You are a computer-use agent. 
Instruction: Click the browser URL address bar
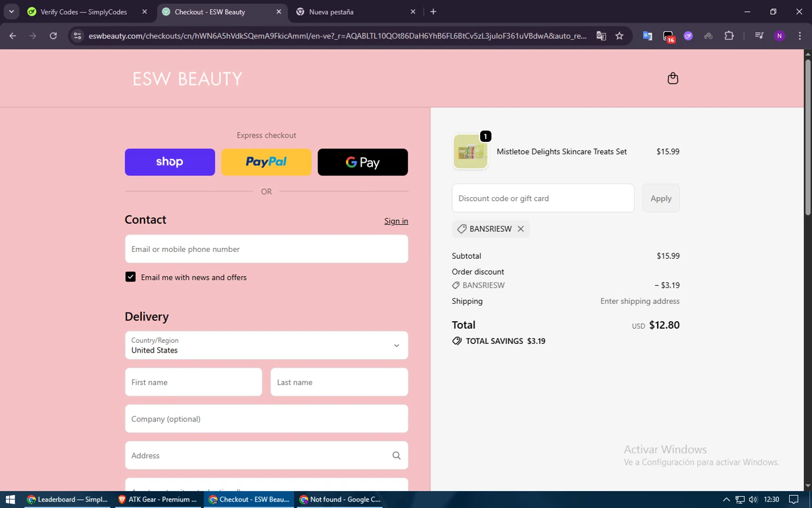337,36
